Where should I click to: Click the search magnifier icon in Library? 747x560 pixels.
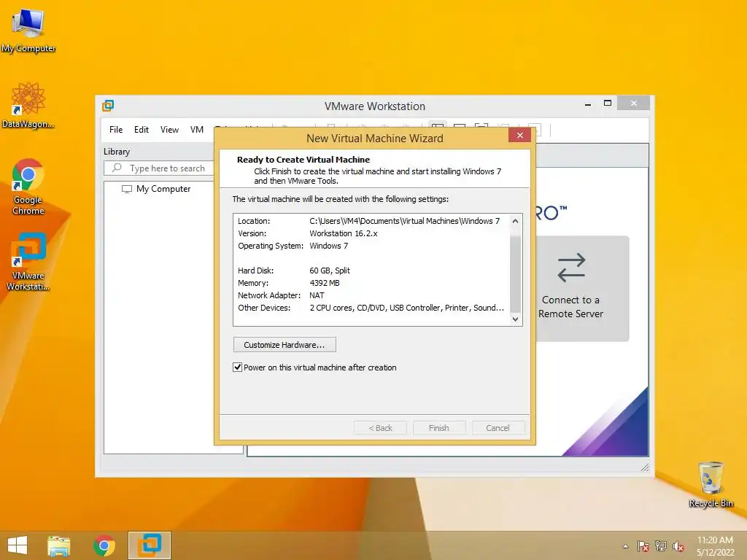tap(117, 168)
